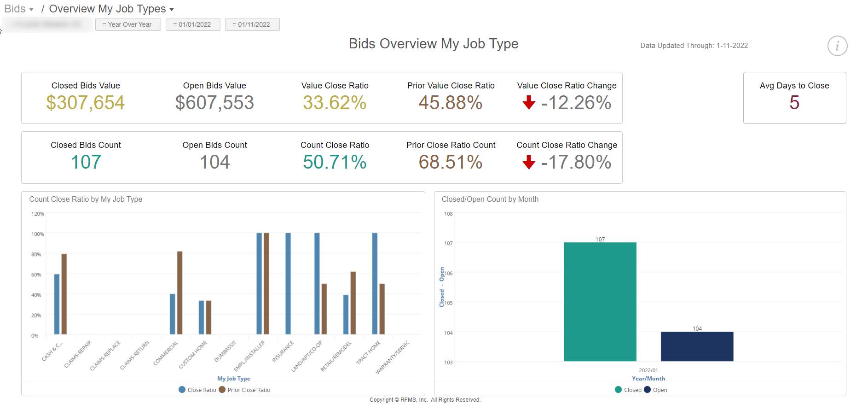This screenshot has width=868, height=404.
Task: Click the Count Close Ratio by My Job Type title
Action: pos(86,199)
